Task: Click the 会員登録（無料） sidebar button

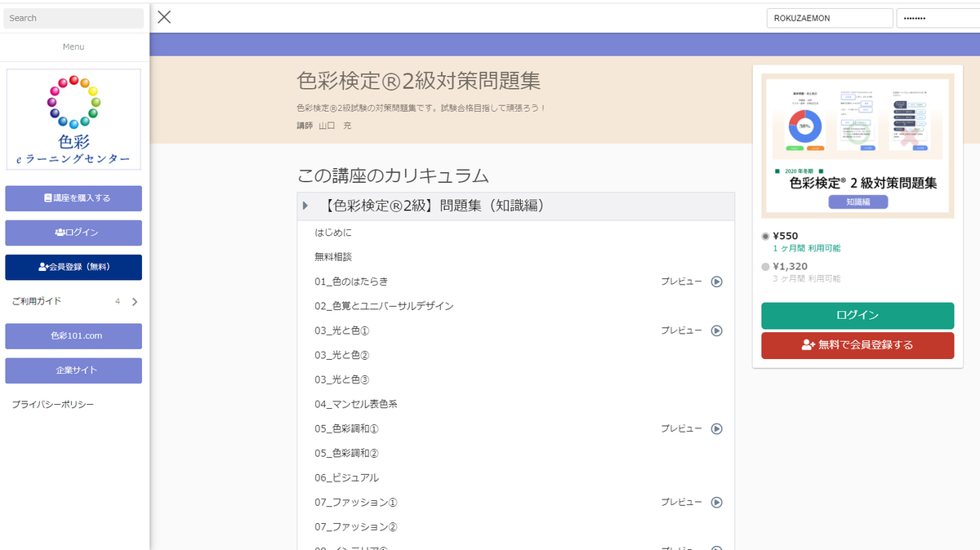Action: pos(73,267)
